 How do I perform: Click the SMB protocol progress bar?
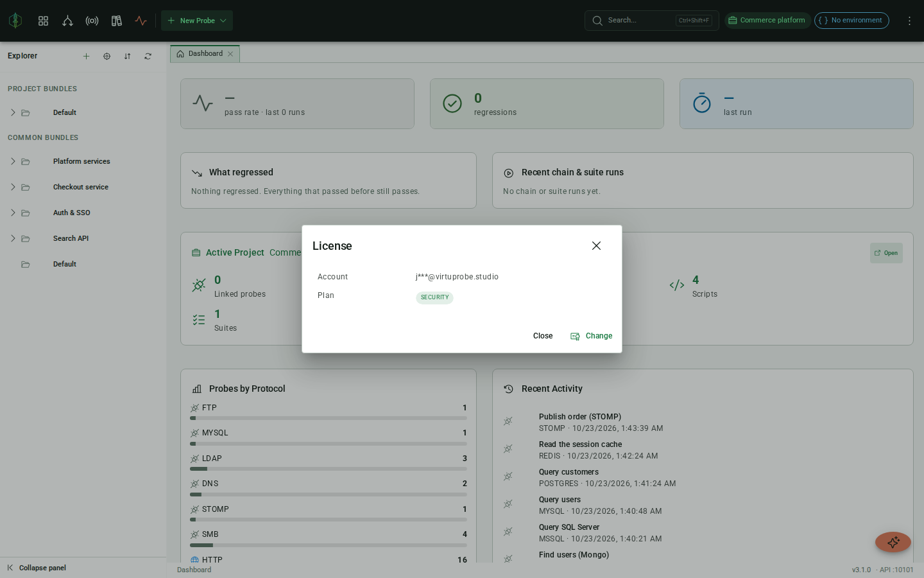point(329,545)
